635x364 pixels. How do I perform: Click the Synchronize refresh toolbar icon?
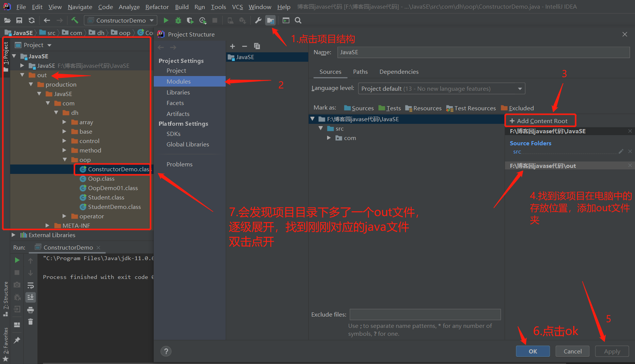tap(32, 20)
